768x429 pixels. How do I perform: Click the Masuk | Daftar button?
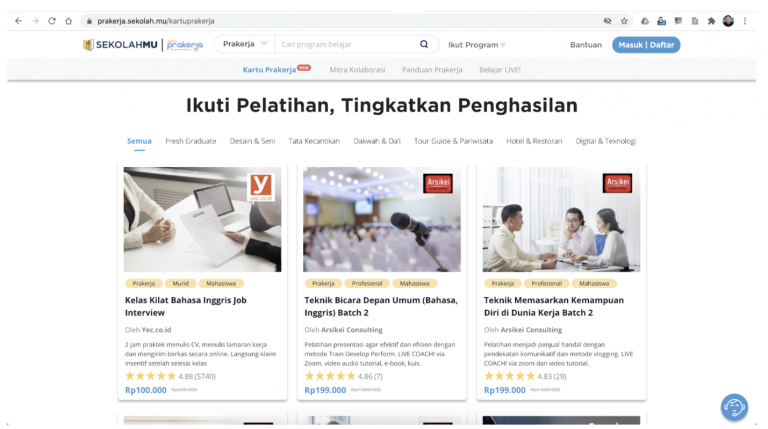[646, 45]
